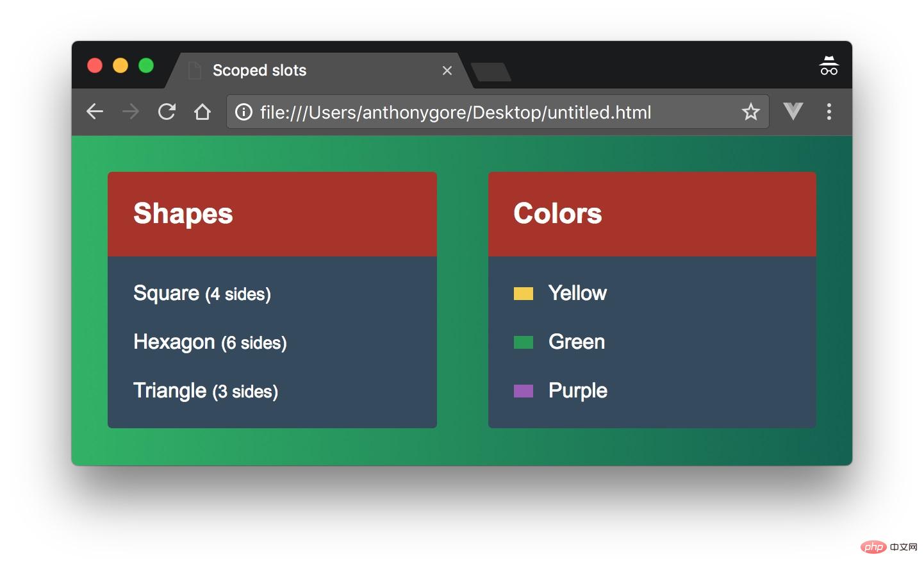This screenshot has width=924, height=568.
Task: Click the page document icon in tab
Action: (x=195, y=71)
